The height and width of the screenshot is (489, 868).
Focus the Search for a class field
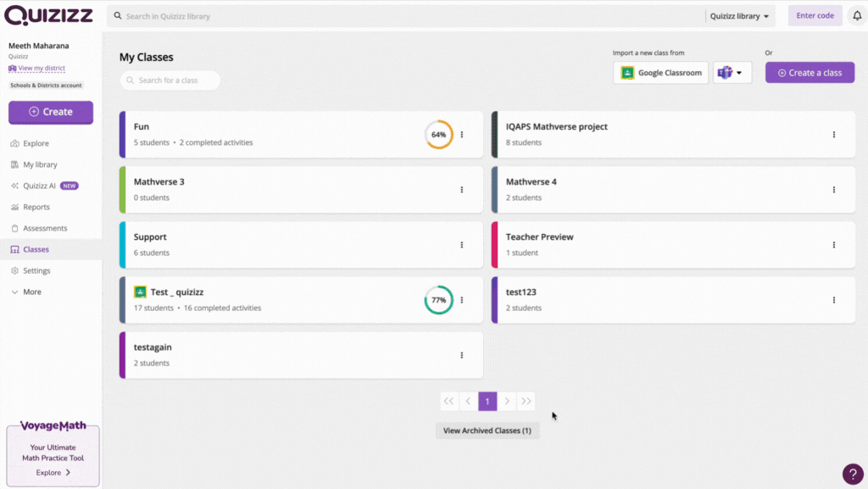[170, 81]
